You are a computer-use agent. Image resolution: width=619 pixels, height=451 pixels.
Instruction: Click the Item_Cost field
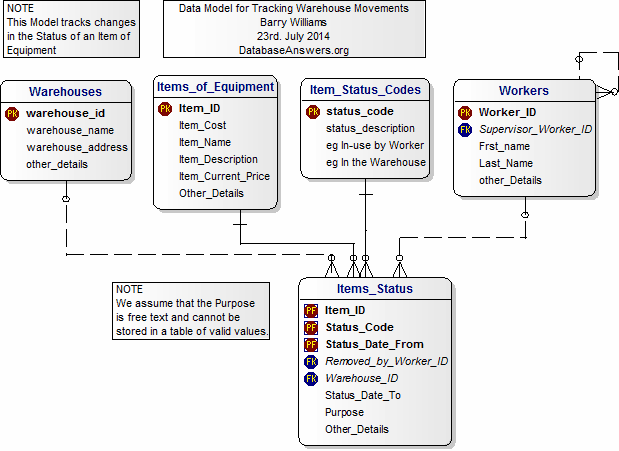(202, 126)
